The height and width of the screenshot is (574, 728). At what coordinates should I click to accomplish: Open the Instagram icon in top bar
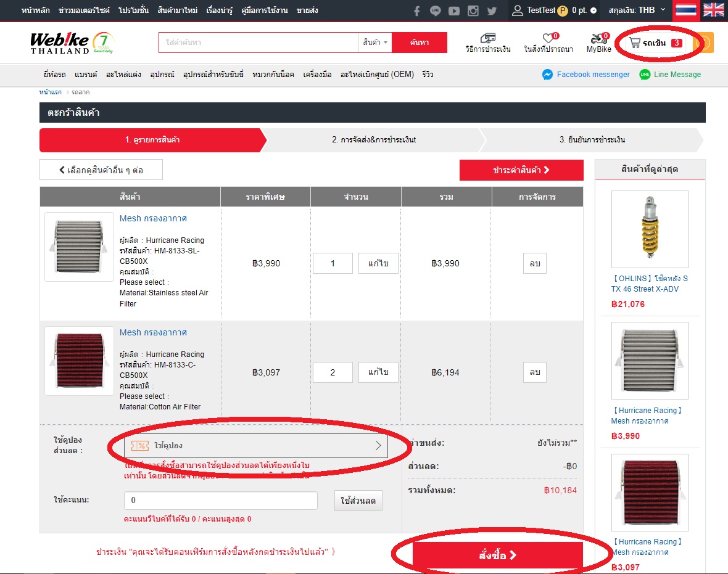click(473, 10)
